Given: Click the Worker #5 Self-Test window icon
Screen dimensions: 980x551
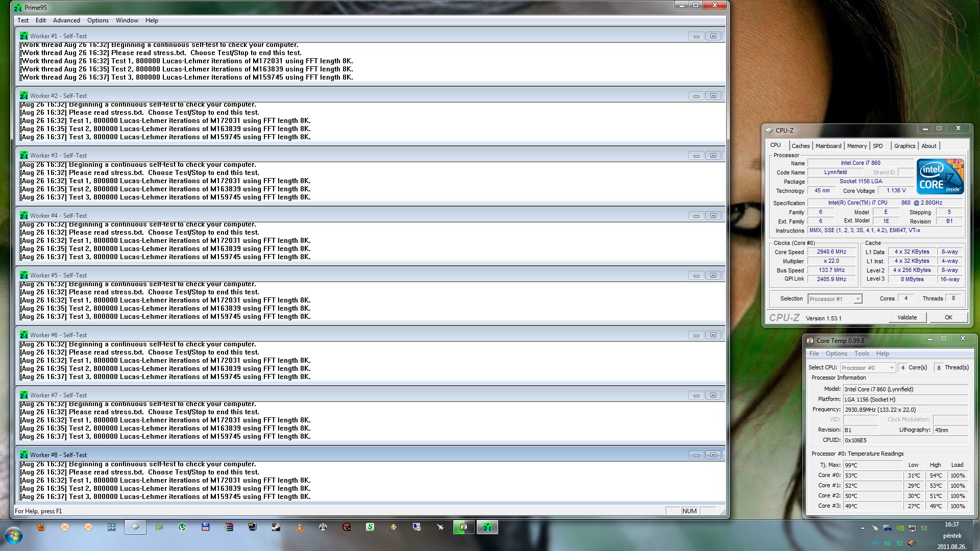Looking at the screenshot, I should (24, 275).
